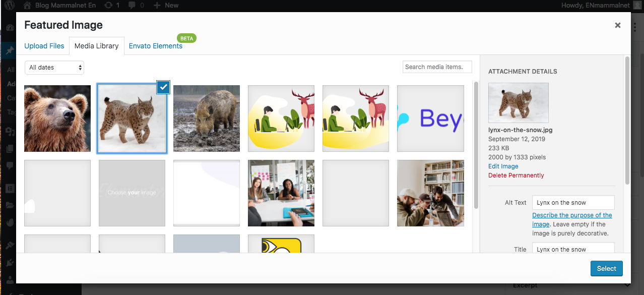The image size is (644, 295).
Task: Select the wild boar thumbnail
Action: click(207, 119)
